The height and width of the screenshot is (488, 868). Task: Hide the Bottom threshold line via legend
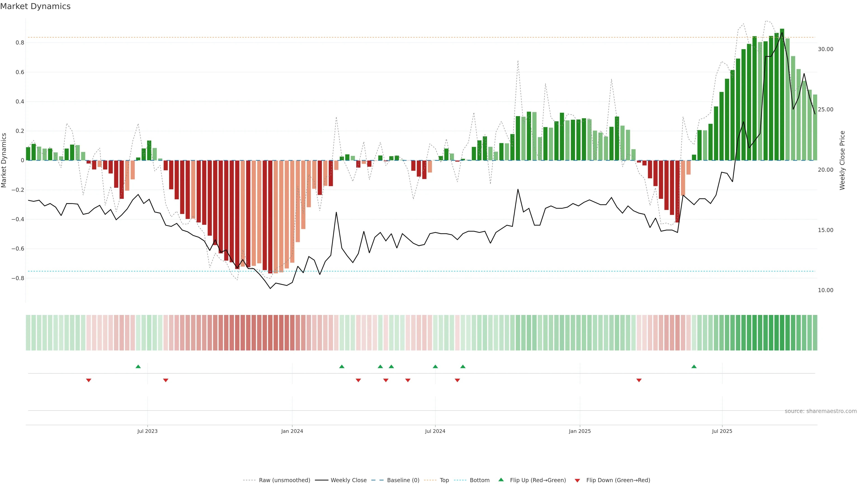(479, 480)
